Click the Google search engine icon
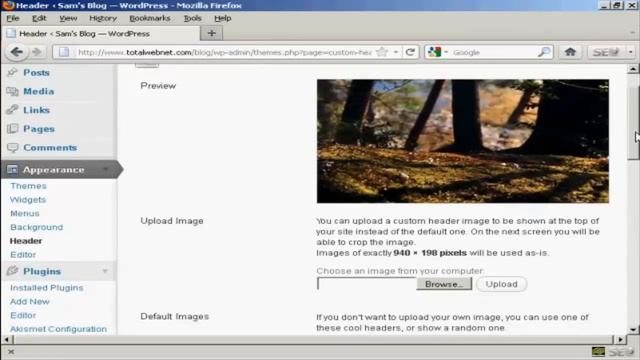This screenshot has width=640, height=360. click(434, 52)
